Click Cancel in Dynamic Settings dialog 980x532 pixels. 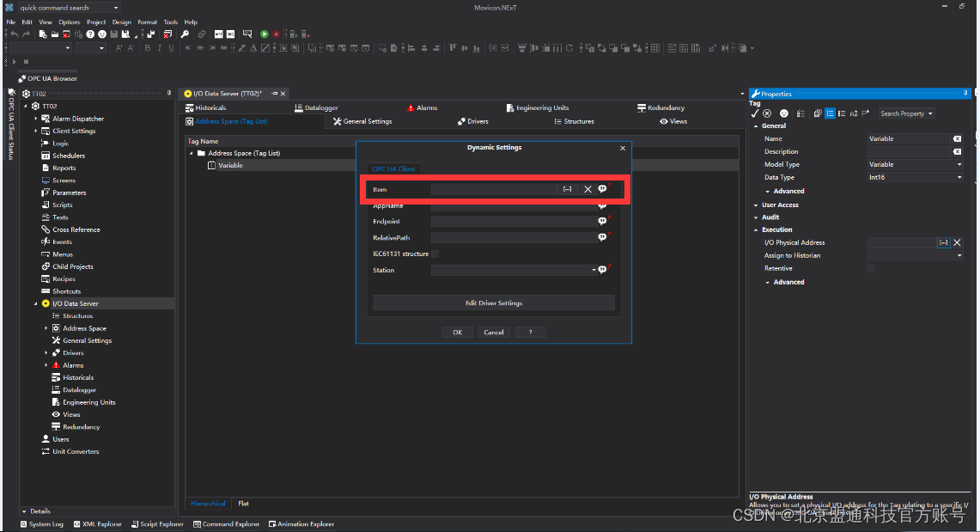coord(494,333)
